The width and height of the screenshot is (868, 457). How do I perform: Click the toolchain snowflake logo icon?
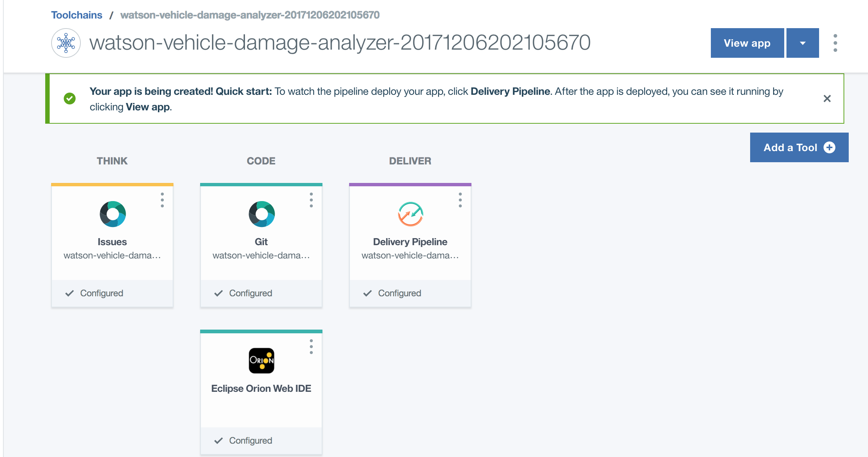click(66, 43)
